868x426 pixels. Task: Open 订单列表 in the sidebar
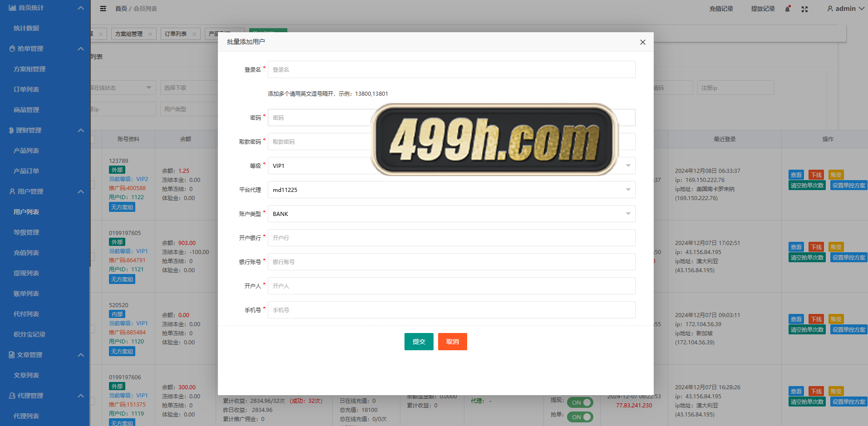pos(26,89)
